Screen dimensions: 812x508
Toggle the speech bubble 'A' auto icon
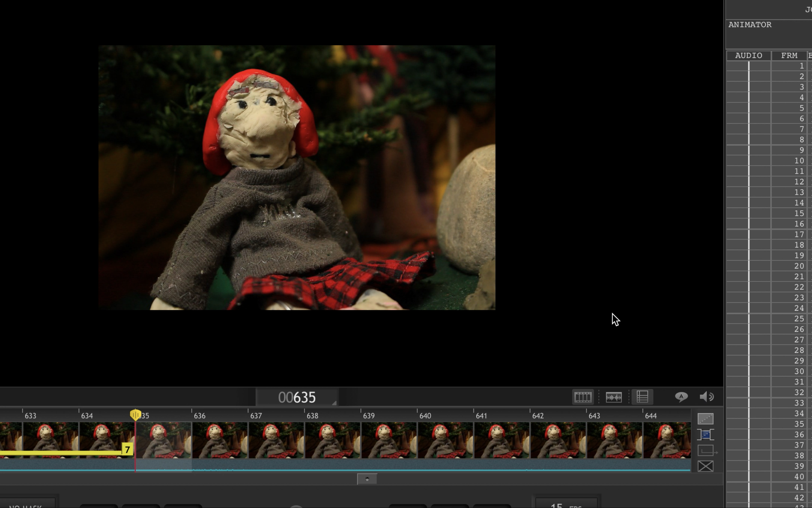[x=681, y=397]
